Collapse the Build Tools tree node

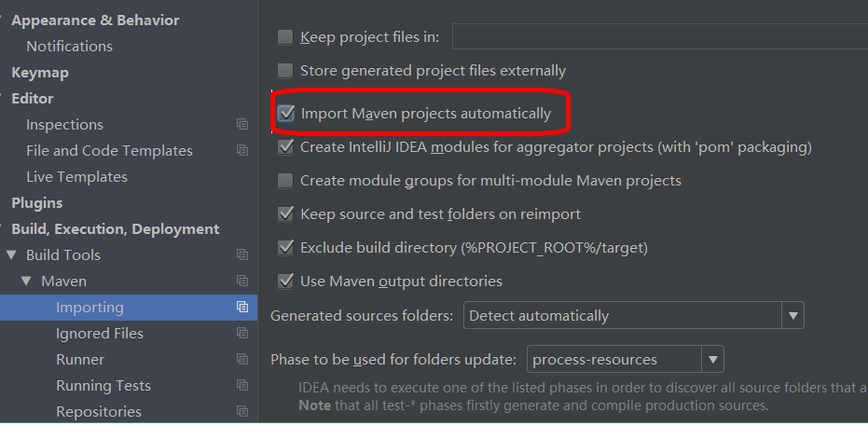click(x=11, y=255)
